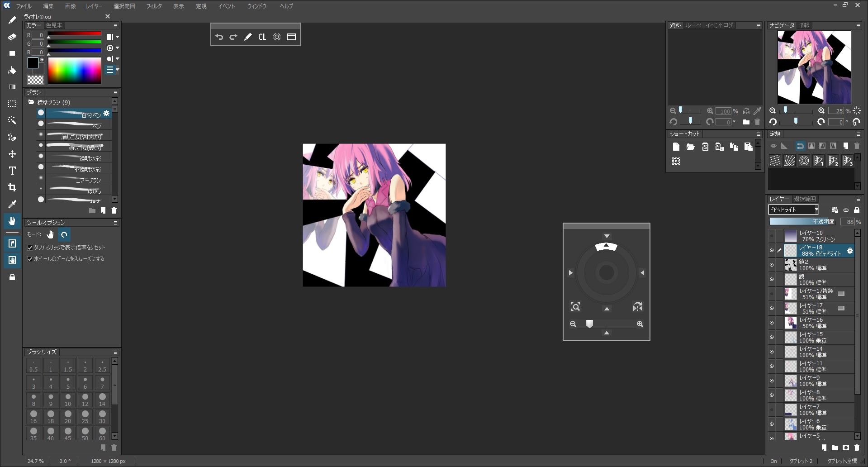
Task: Hide layer レイヤー15
Action: coord(772,337)
